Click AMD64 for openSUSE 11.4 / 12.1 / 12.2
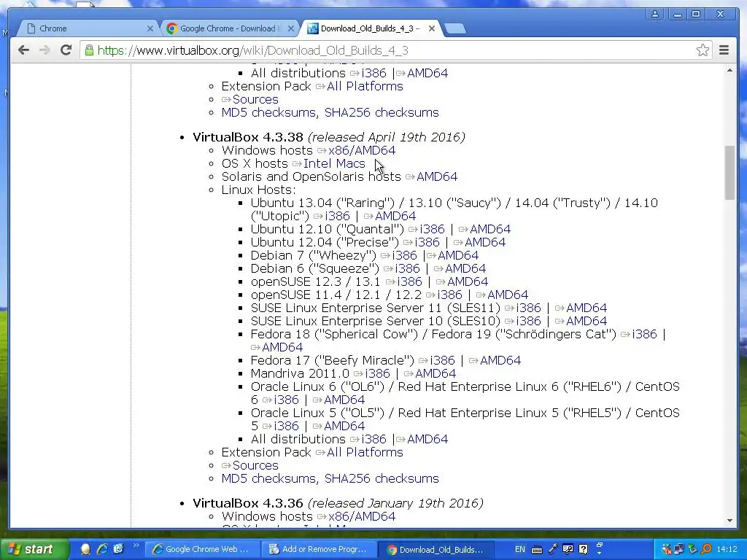Image resolution: width=747 pixels, height=560 pixels. (x=508, y=295)
